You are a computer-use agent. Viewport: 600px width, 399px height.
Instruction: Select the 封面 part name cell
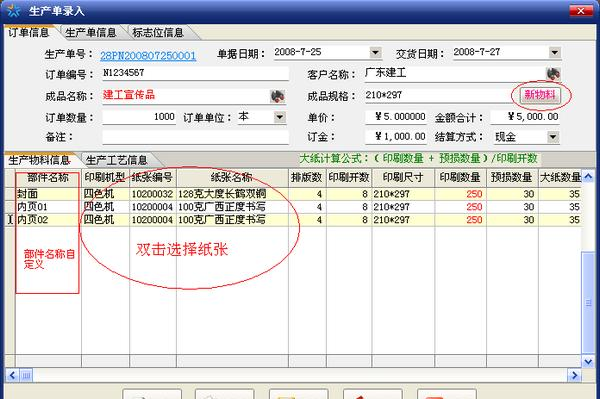[x=48, y=194]
